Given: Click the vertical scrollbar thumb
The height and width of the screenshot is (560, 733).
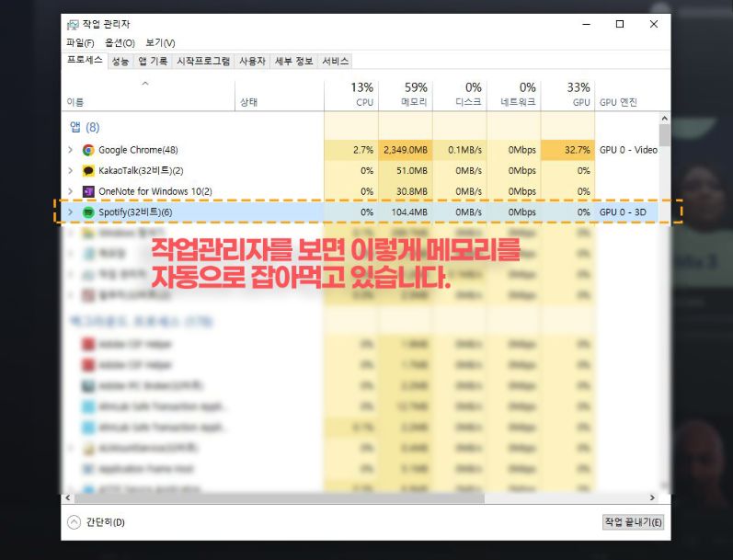Looking at the screenshot, I should (x=664, y=135).
